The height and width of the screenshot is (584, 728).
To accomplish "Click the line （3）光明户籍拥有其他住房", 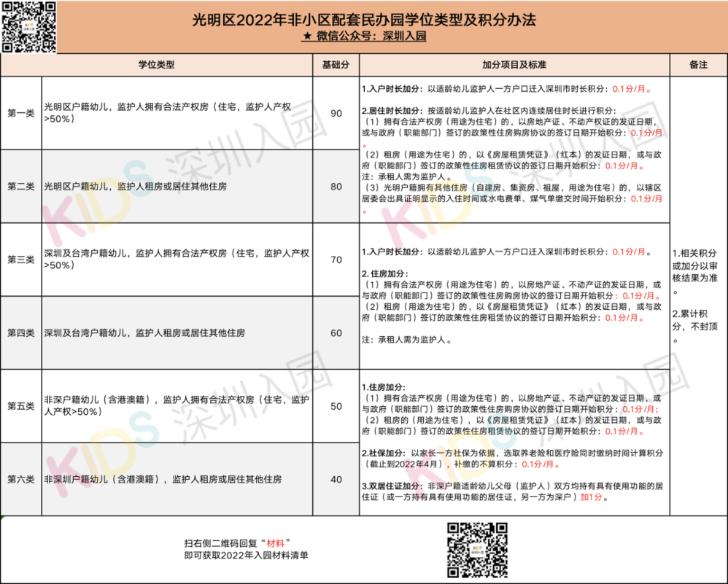I will click(513, 188).
